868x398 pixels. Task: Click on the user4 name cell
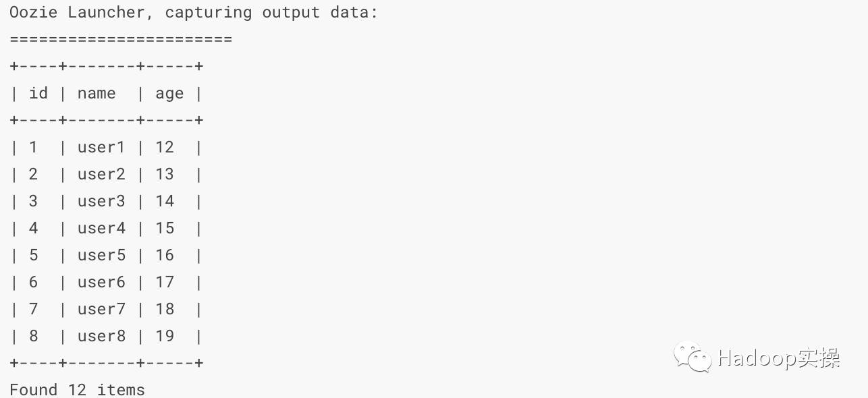[101, 228]
